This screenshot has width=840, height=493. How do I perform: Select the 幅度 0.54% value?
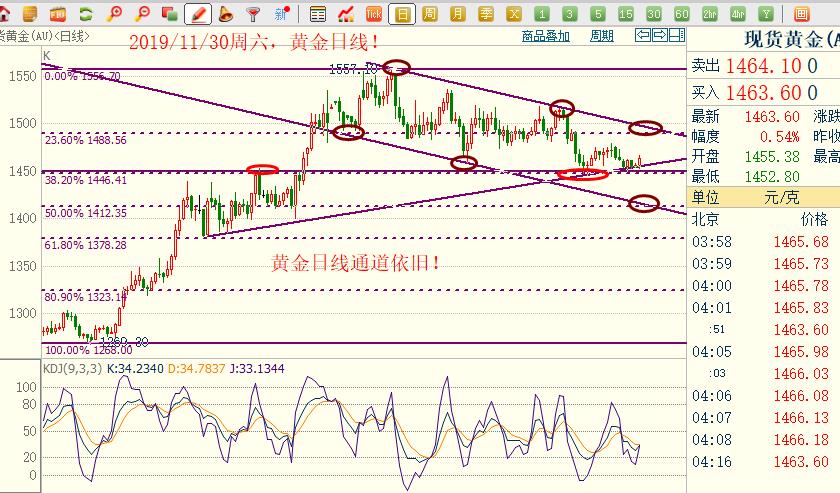click(x=779, y=137)
